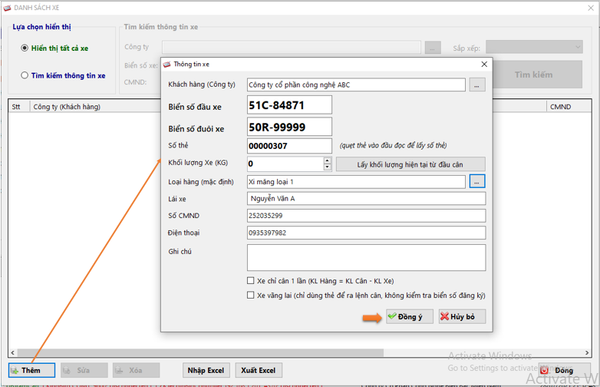This screenshot has height=387, width=600.
Task: Click the Biển số đuôi xe field
Action: (x=289, y=127)
